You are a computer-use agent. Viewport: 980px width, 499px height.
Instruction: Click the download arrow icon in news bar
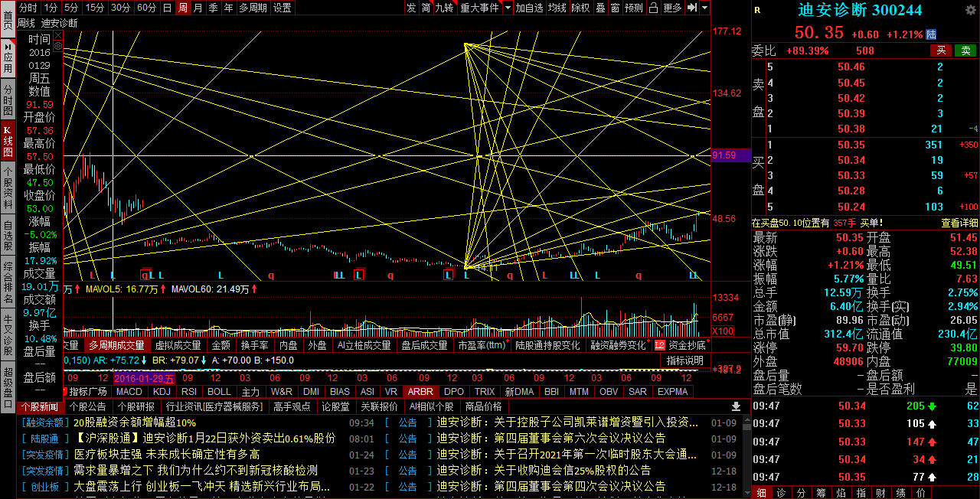tap(737, 406)
